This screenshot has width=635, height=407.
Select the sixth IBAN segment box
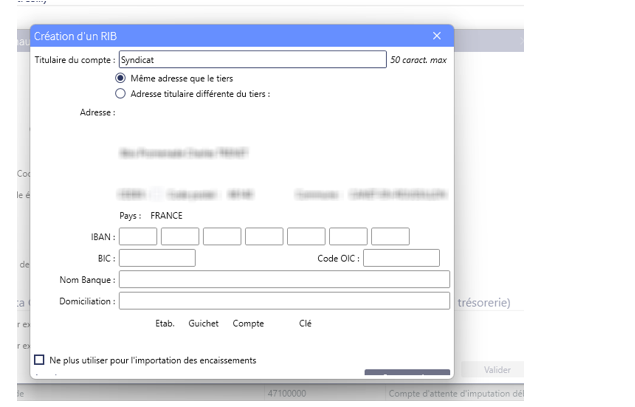coord(348,237)
